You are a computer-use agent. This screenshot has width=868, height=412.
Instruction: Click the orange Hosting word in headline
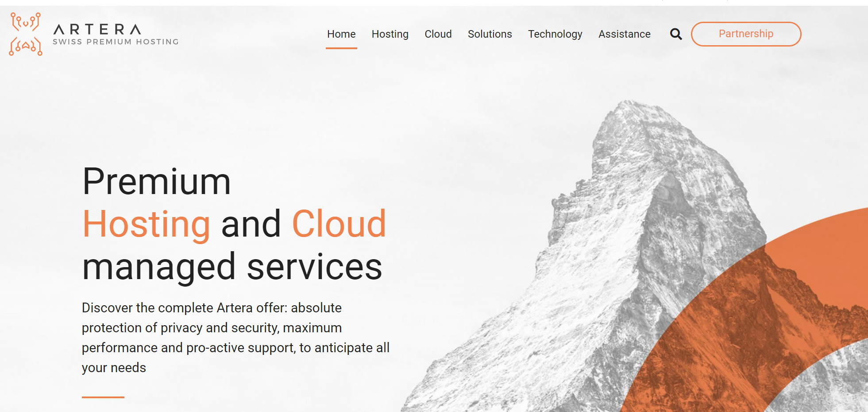coord(147,224)
